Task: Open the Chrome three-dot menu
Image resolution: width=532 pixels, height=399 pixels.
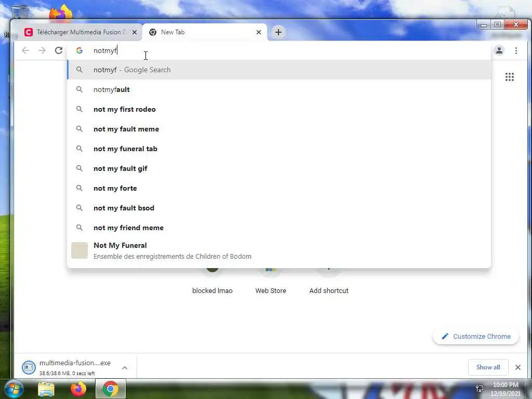Action: click(x=516, y=50)
